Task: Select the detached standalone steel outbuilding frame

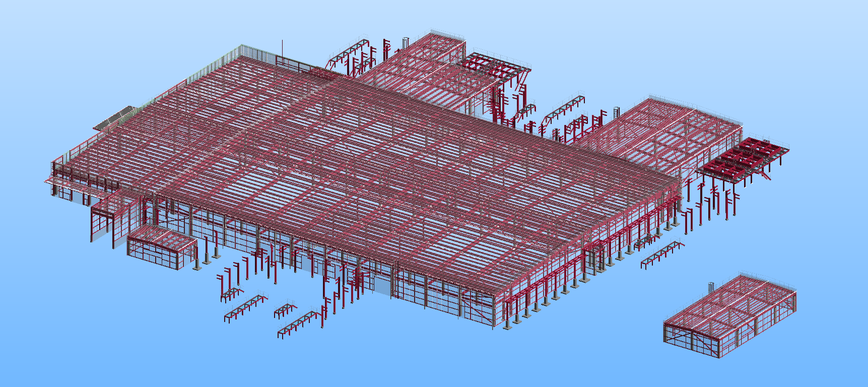Action: 730,315
